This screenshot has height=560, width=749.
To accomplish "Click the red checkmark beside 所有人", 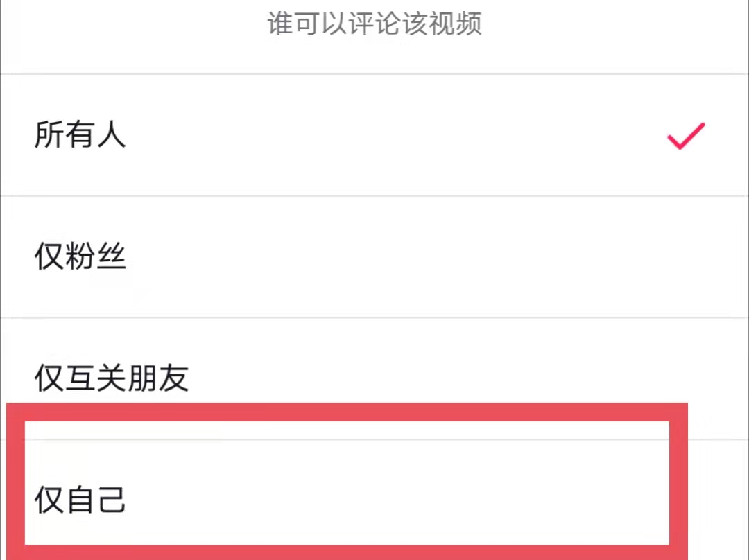I will [685, 136].
